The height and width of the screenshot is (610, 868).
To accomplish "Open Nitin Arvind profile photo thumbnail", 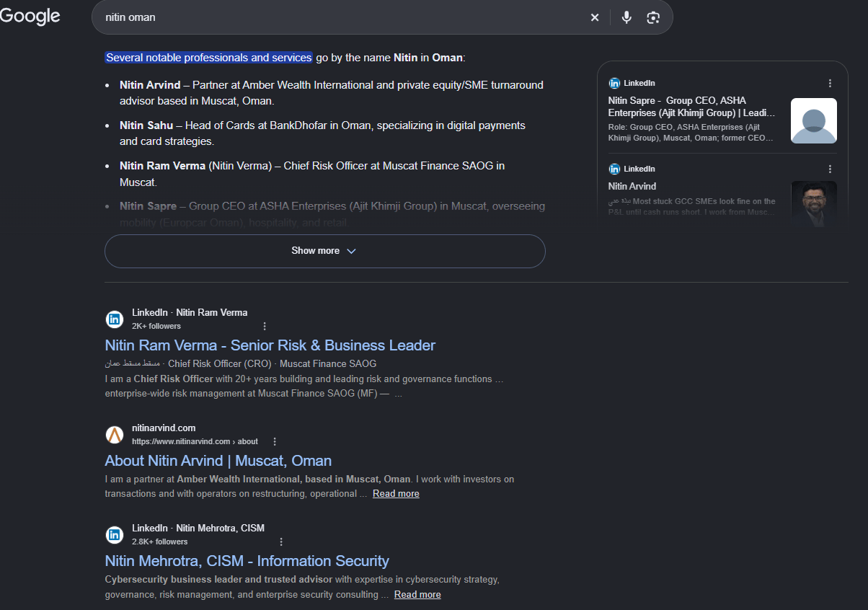I will 814,205.
